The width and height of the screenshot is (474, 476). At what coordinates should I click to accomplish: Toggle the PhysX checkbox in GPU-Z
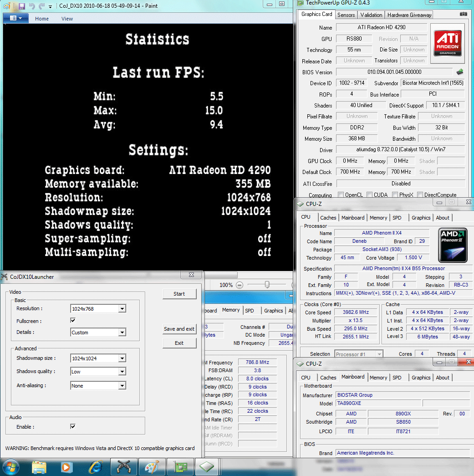click(395, 194)
